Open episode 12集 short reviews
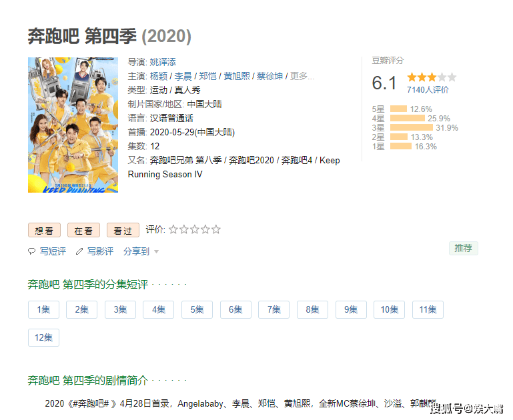 (43, 337)
